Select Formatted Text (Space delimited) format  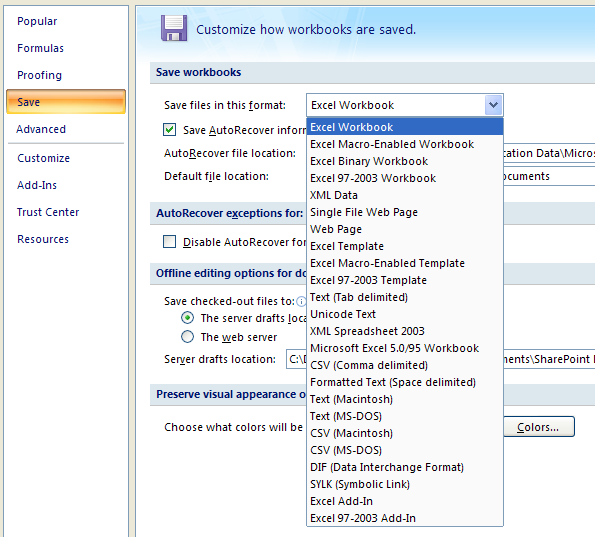coord(405,382)
